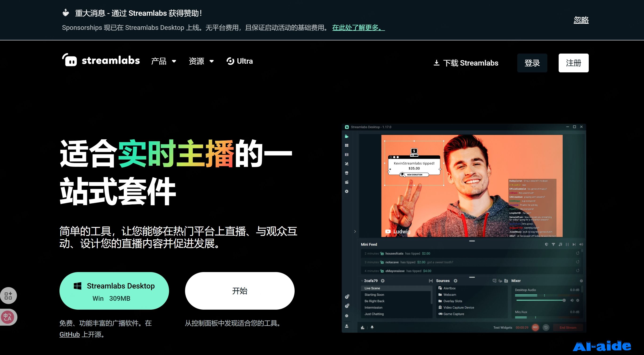Image resolution: width=644 pixels, height=355 pixels.
Task: Click the Streamlabs logo in the navigation bar
Action: tap(101, 60)
